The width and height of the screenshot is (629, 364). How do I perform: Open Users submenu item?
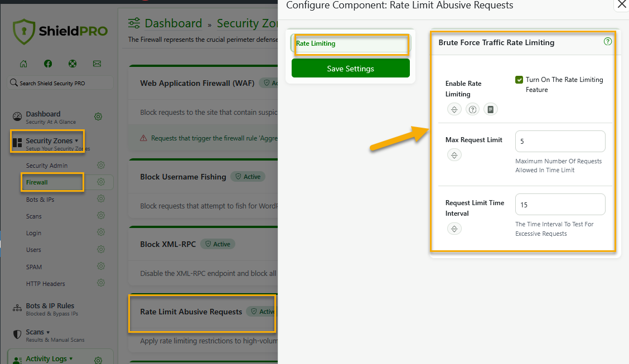tap(33, 250)
